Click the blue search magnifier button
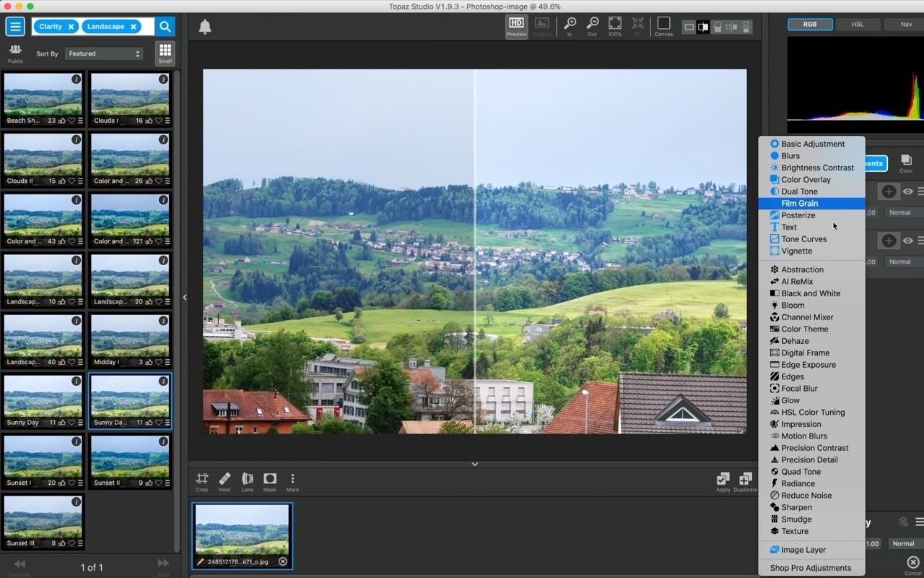Screen dimensions: 924x578 tap(165, 27)
